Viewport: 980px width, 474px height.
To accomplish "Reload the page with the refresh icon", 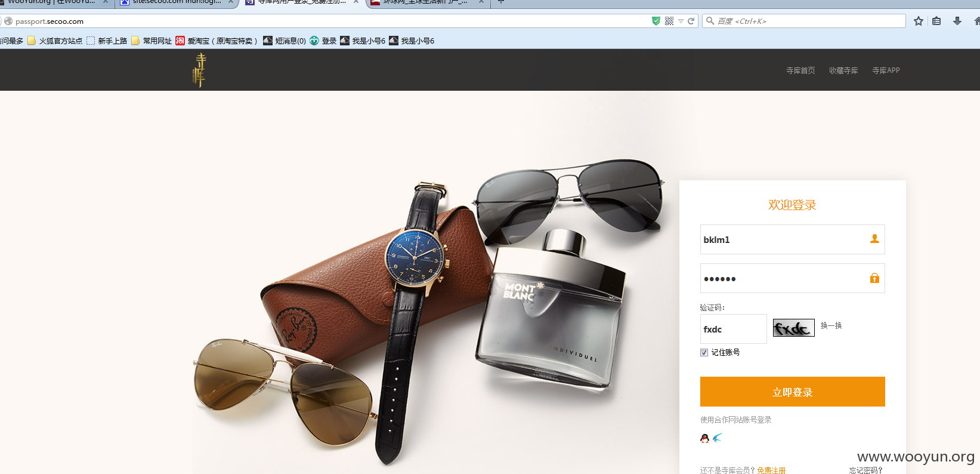I will [x=691, y=21].
